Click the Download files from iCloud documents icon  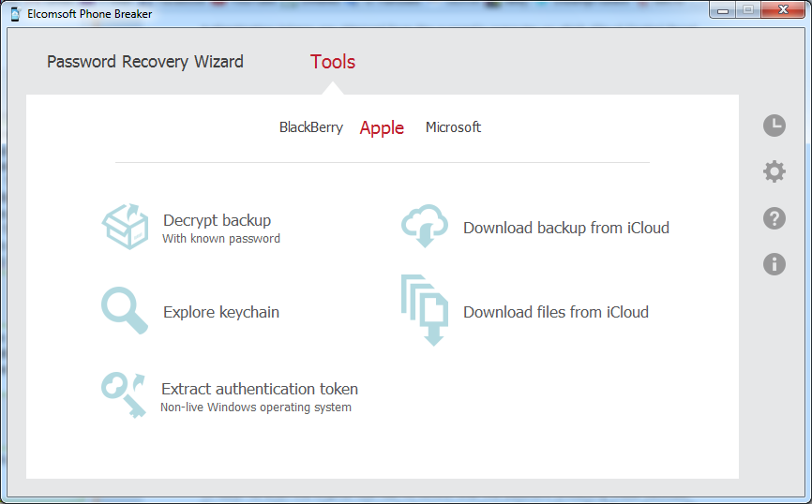[425, 310]
